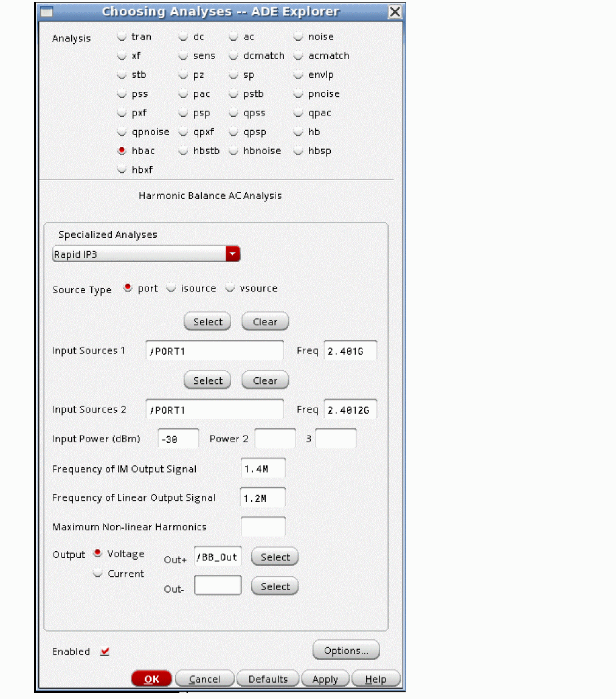
Task: Select the hbac analysis radio button
Action: 122,151
